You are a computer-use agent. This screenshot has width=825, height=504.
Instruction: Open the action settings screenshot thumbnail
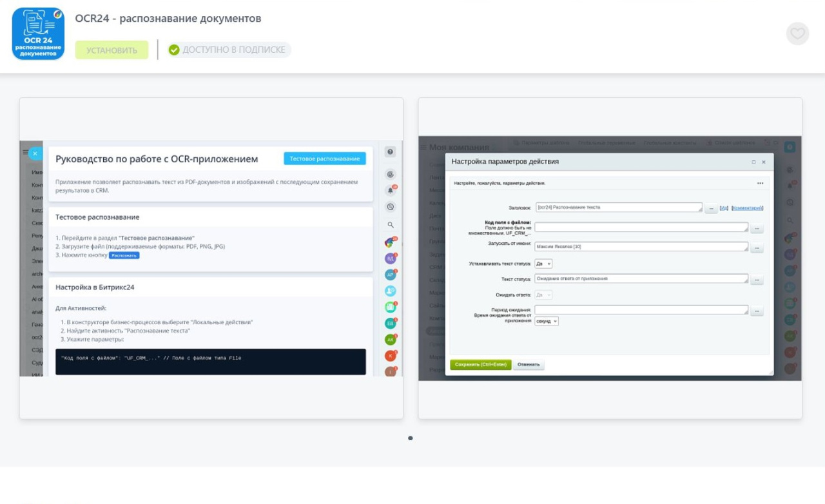pyautogui.click(x=610, y=258)
